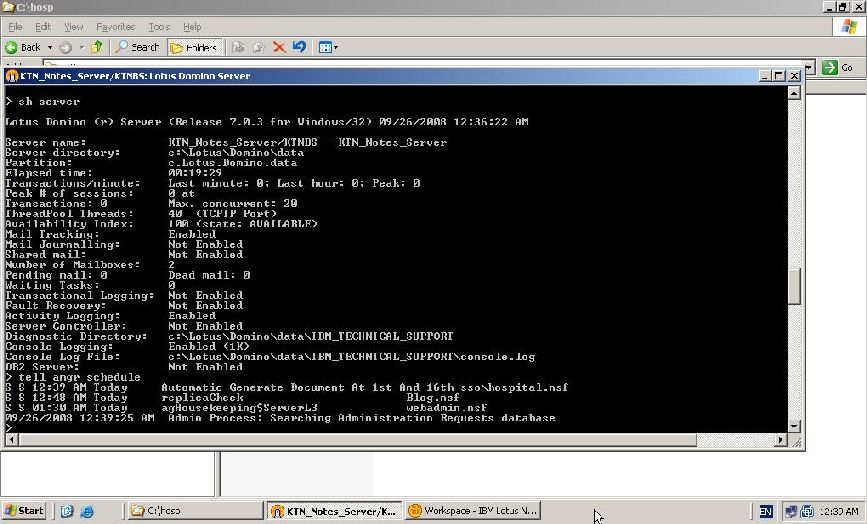Click the taskbar clock
This screenshot has height=524, width=867.
839,512
